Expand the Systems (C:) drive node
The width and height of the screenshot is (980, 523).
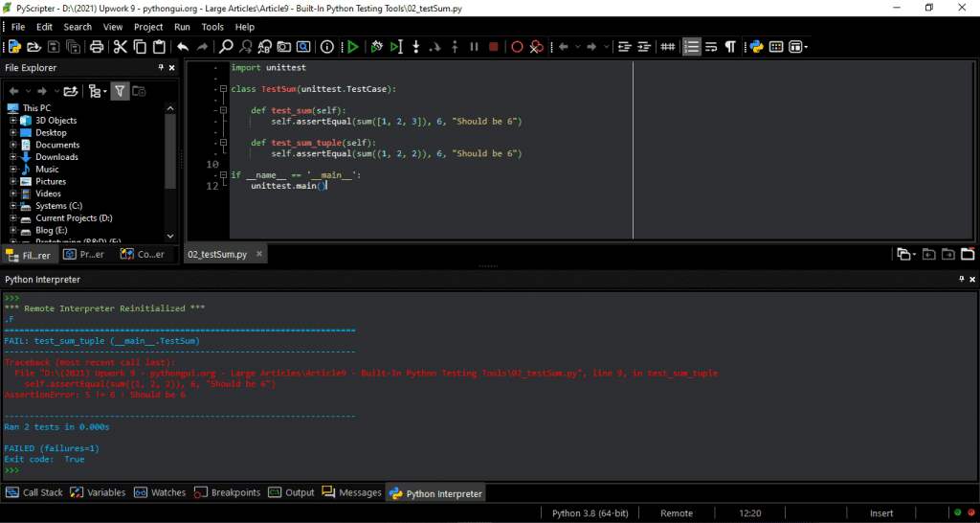[x=13, y=206]
